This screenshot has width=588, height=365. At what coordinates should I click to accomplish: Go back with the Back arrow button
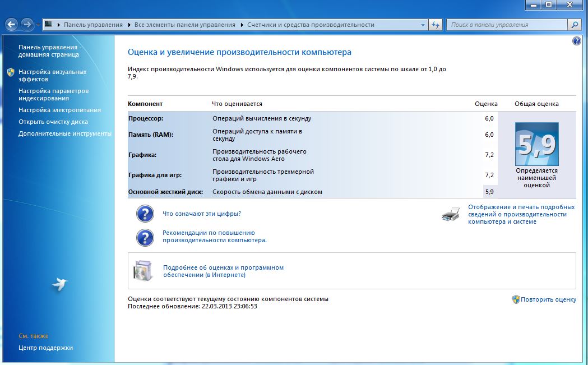click(x=11, y=25)
